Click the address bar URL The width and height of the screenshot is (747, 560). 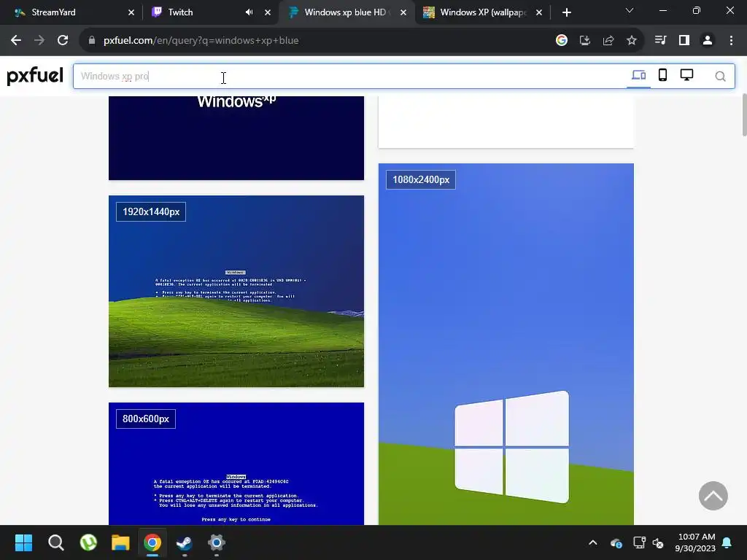click(x=201, y=41)
